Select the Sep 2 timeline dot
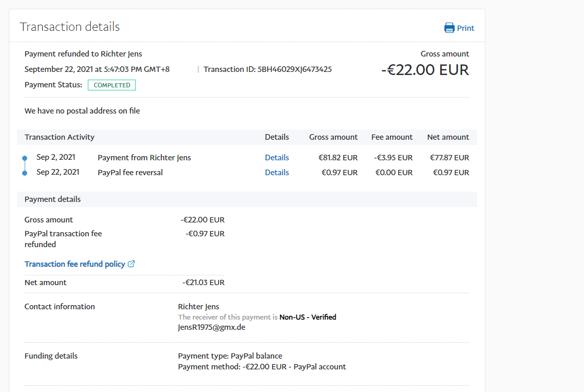Screen dimensions: 584x392 (x=25, y=158)
